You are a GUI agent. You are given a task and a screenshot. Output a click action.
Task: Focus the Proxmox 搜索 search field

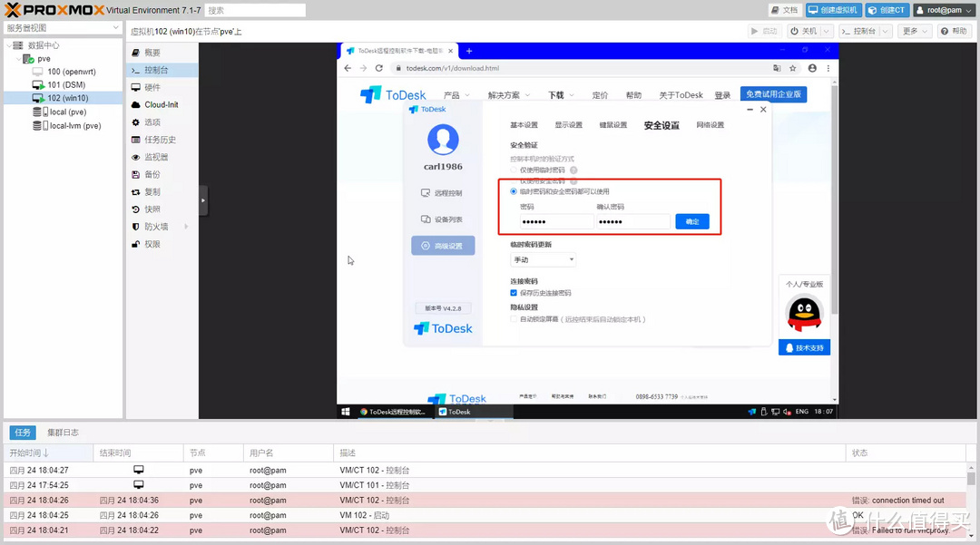[x=255, y=10]
